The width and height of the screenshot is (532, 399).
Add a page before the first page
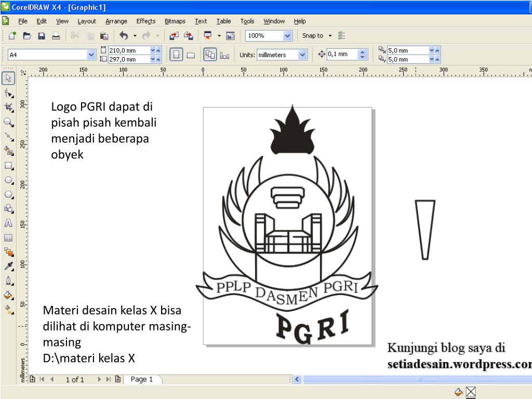click(x=33, y=379)
